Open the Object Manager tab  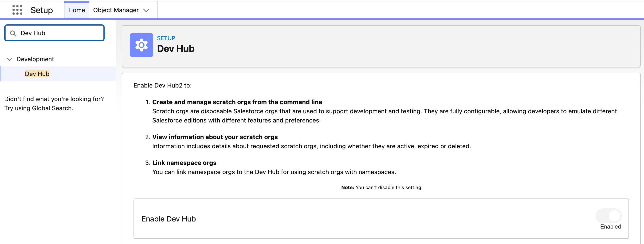pyautogui.click(x=116, y=10)
